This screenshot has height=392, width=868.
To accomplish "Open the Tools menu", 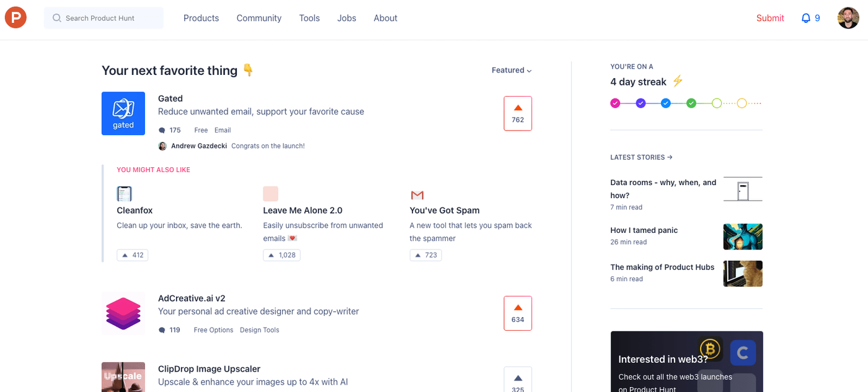I will pos(309,18).
